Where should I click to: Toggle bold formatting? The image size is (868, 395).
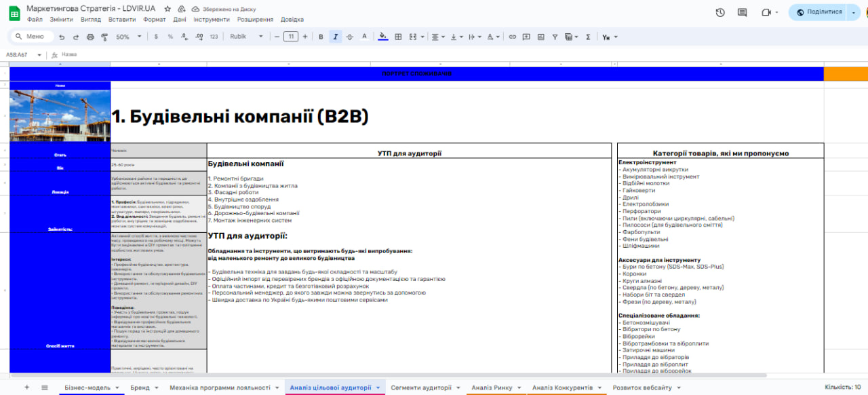pos(321,37)
